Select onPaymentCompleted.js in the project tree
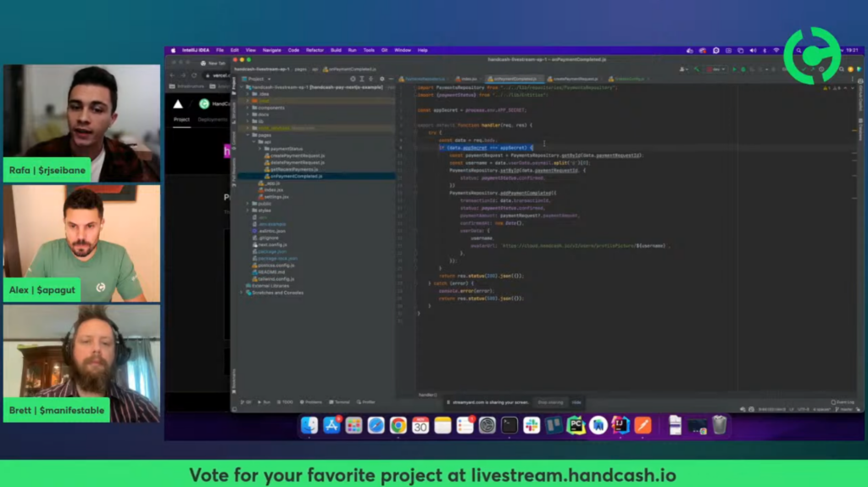Screen dimensions: 868x487 [296, 176]
